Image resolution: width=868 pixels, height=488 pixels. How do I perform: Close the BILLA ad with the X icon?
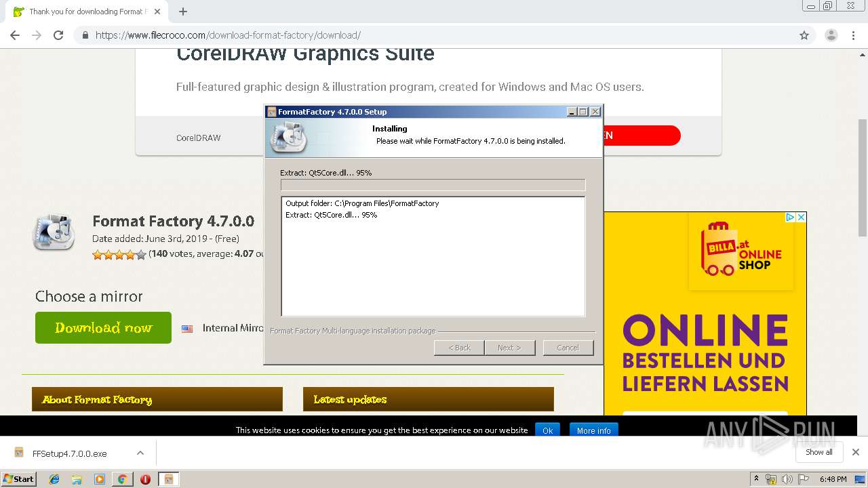[801, 218]
